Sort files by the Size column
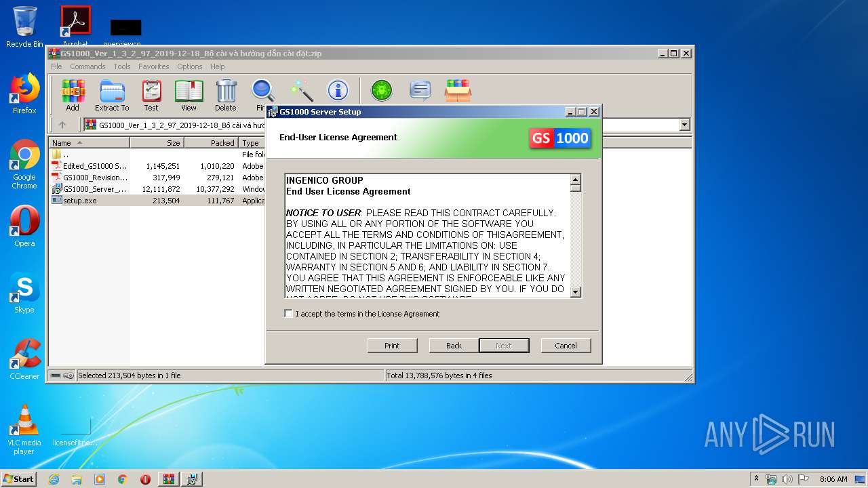This screenshot has width=868, height=488. (x=157, y=142)
